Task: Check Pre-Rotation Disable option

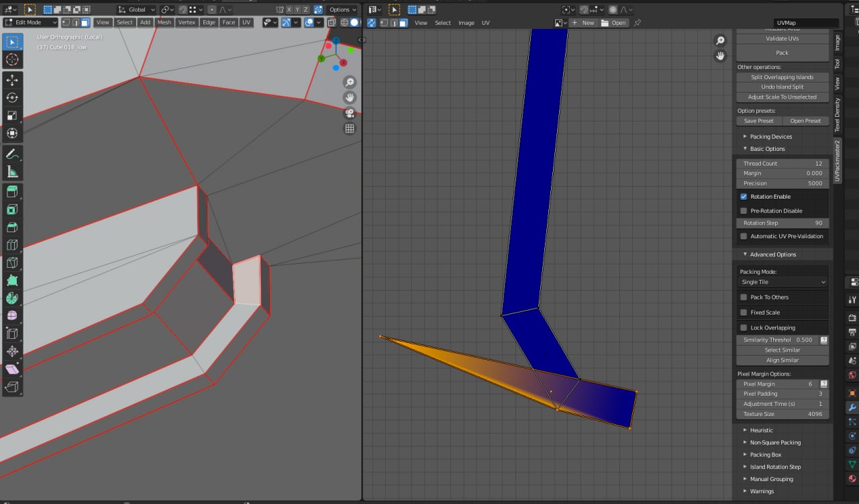Action: pos(744,211)
